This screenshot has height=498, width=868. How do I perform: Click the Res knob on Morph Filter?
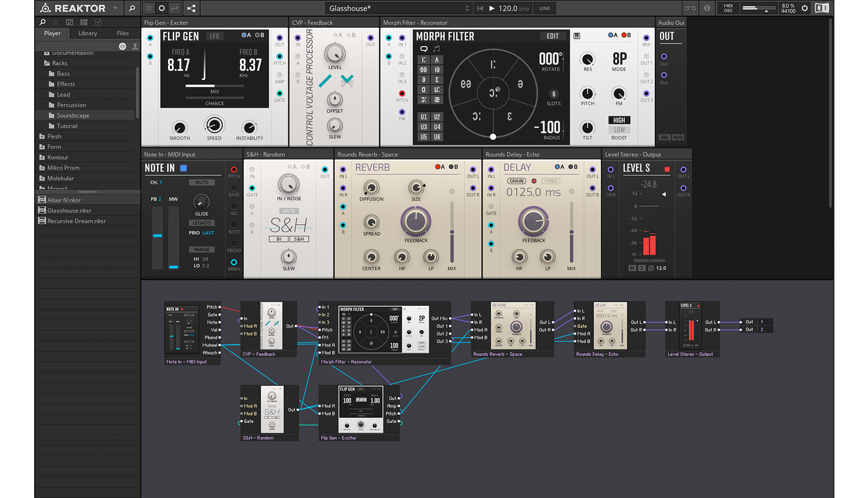(587, 59)
